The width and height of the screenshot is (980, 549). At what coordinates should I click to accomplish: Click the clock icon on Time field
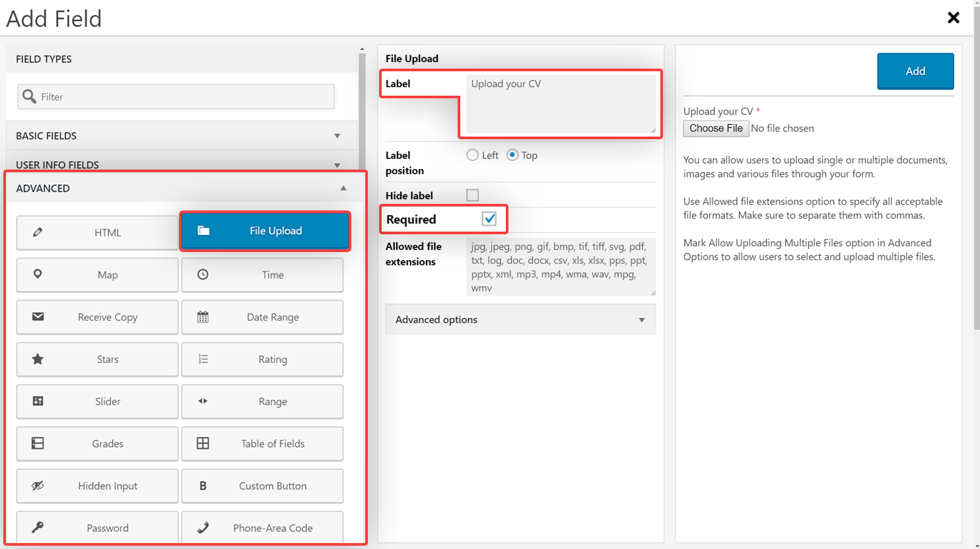click(x=203, y=274)
